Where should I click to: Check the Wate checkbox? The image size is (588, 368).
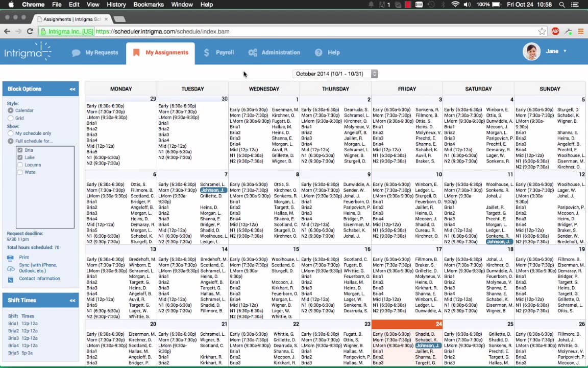click(x=20, y=172)
